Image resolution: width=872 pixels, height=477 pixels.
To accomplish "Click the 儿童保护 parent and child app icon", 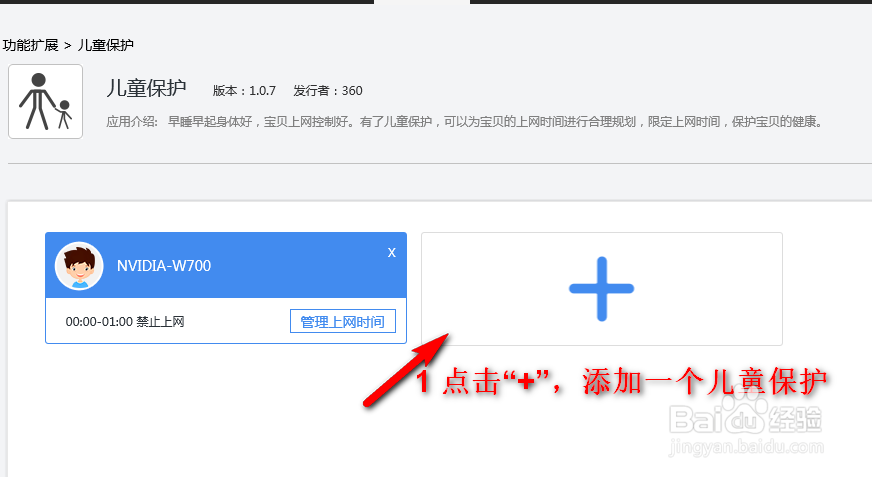I will [x=46, y=101].
